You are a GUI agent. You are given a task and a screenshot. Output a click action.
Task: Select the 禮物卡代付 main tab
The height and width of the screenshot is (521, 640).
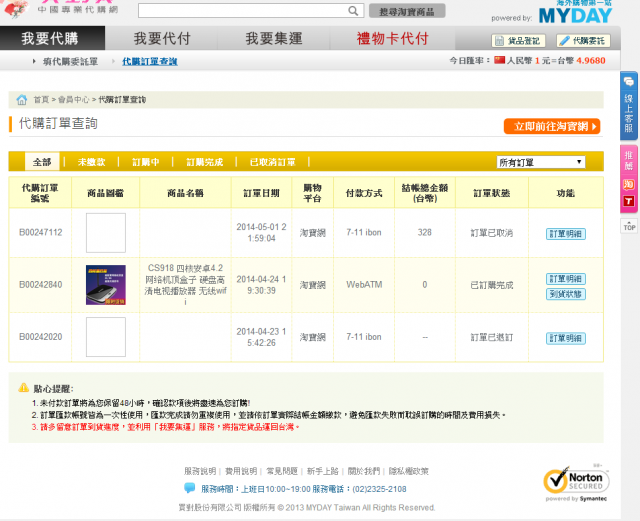coord(392,38)
